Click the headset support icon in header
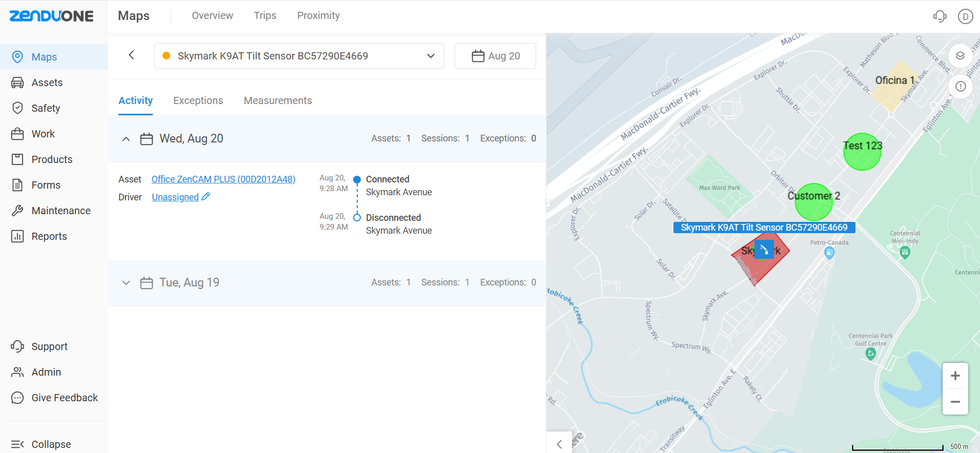The image size is (980, 453). click(x=940, y=16)
